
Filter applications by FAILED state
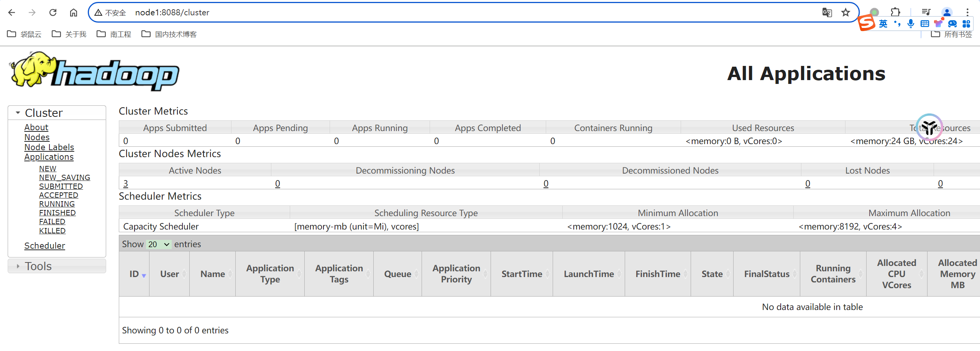point(52,221)
